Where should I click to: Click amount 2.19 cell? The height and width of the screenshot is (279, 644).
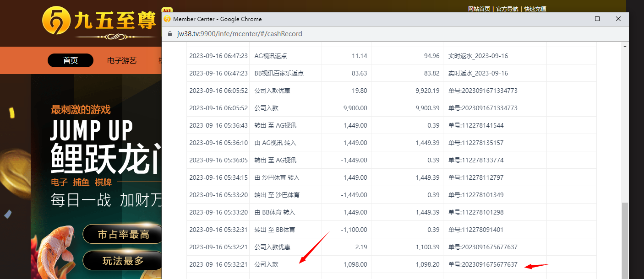click(x=346, y=247)
